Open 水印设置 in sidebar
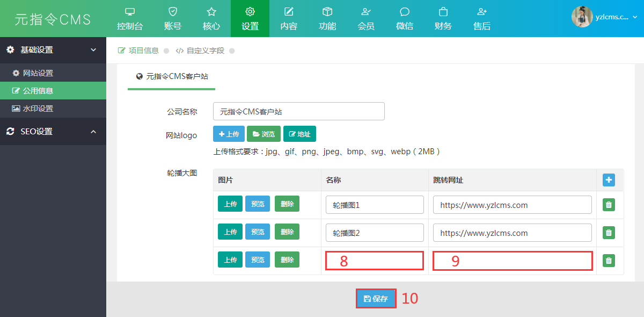 tap(53, 109)
